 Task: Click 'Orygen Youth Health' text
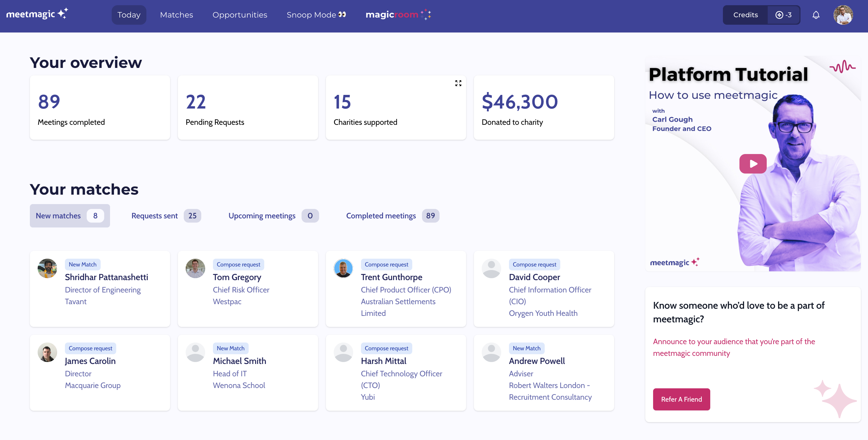[x=543, y=313]
